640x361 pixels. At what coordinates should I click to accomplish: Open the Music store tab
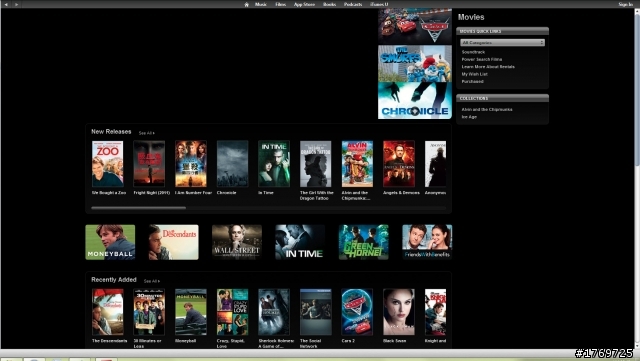pos(261,4)
